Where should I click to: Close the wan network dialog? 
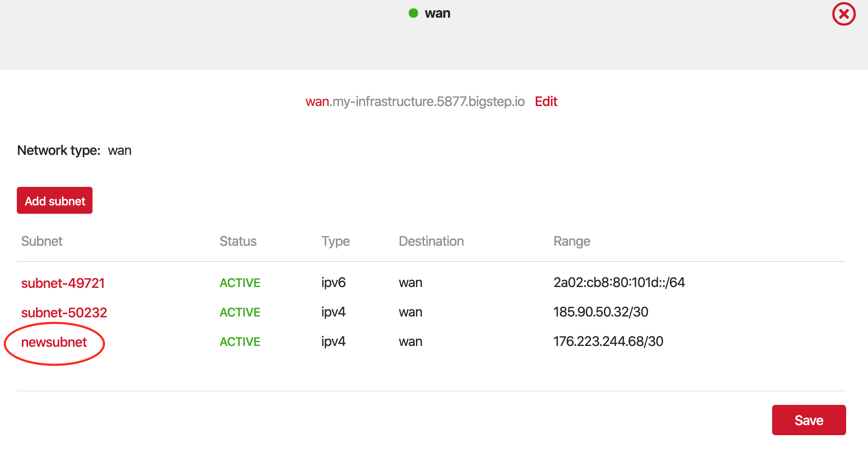[844, 14]
